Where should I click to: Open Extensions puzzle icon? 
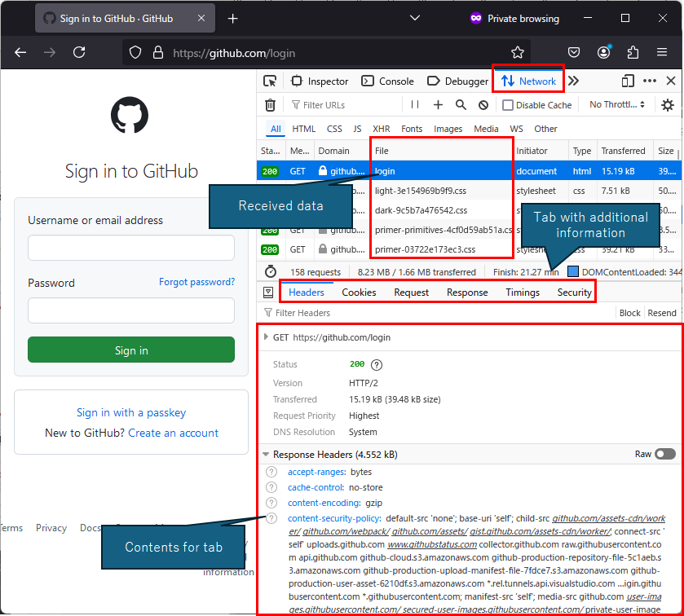[x=633, y=53]
